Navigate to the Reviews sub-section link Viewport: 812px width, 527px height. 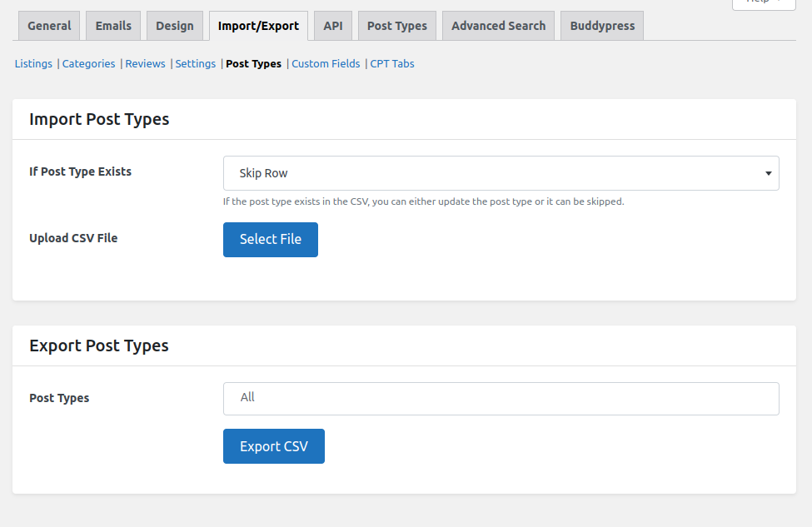[146, 64]
